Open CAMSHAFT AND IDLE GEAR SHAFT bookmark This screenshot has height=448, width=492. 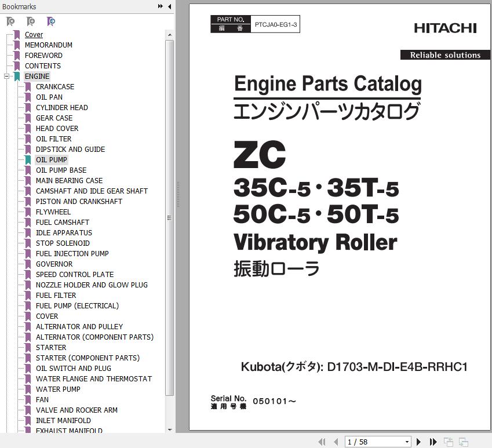coord(92,191)
